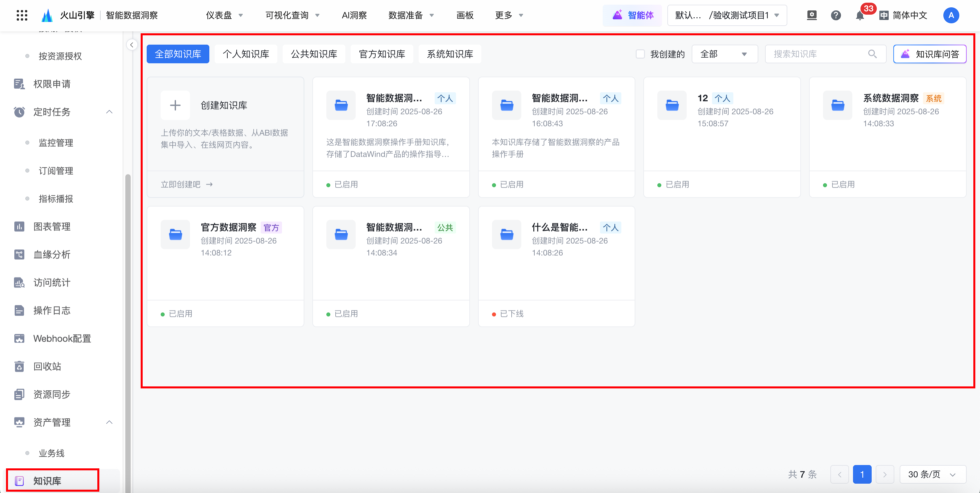980x493 pixels.
Task: Click the search magnifier icon
Action: tap(872, 54)
